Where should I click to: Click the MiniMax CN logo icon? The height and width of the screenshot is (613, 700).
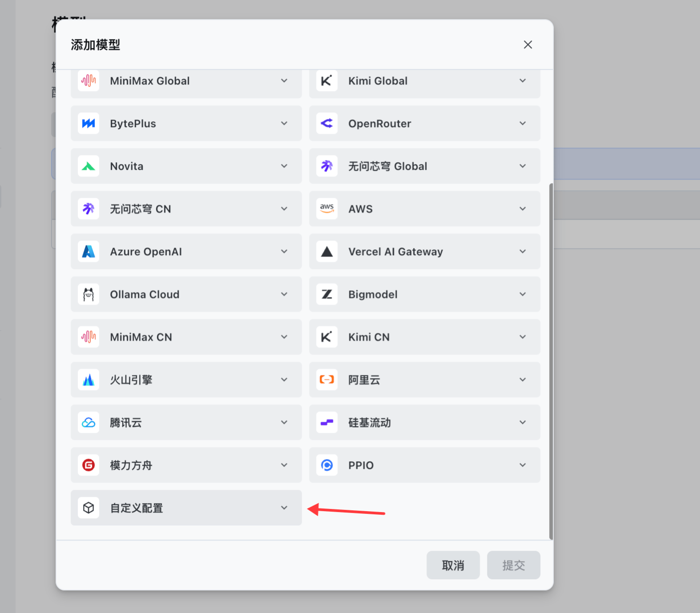(88, 337)
